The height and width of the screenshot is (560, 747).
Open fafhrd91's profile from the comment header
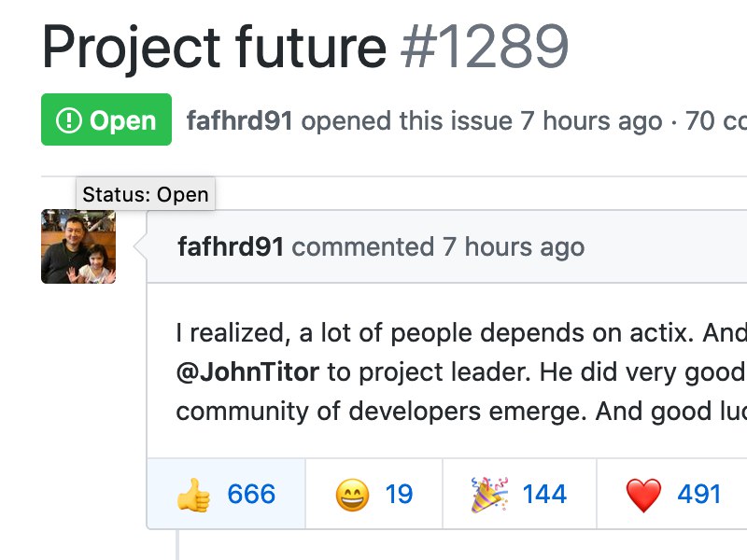click(231, 247)
